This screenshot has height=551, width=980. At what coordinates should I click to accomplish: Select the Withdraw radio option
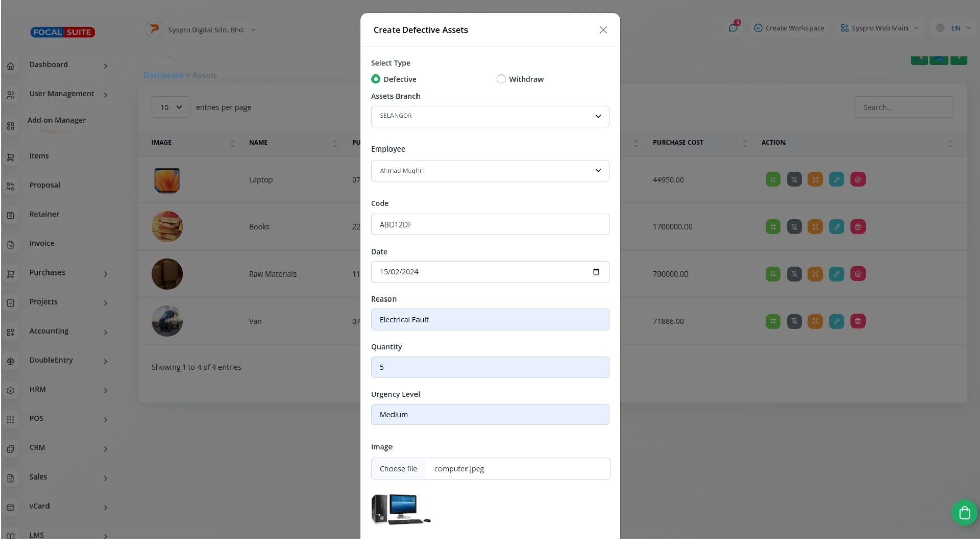[x=501, y=79]
